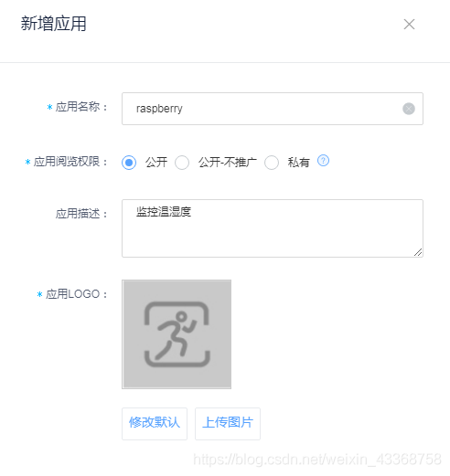Clear the raspberry name with the clear icon

[x=409, y=109]
